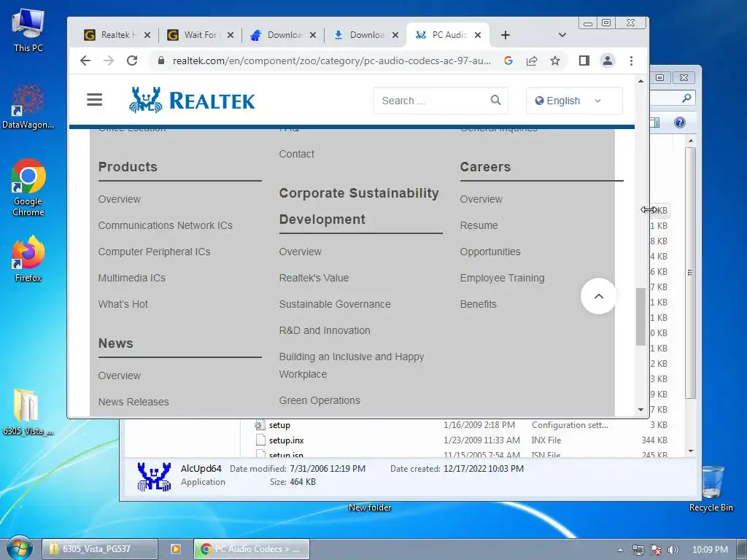The height and width of the screenshot is (560, 747).
Task: Open Recycle Bin
Action: coord(711,488)
